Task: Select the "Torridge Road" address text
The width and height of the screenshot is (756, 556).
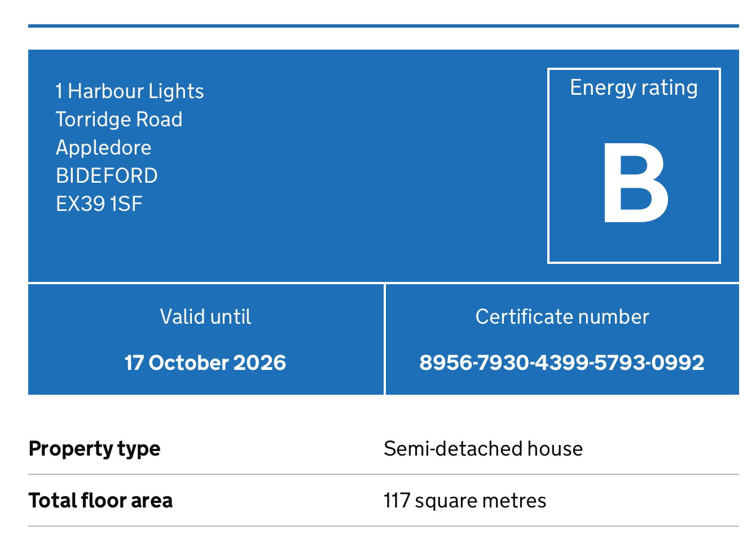Action: [119, 120]
